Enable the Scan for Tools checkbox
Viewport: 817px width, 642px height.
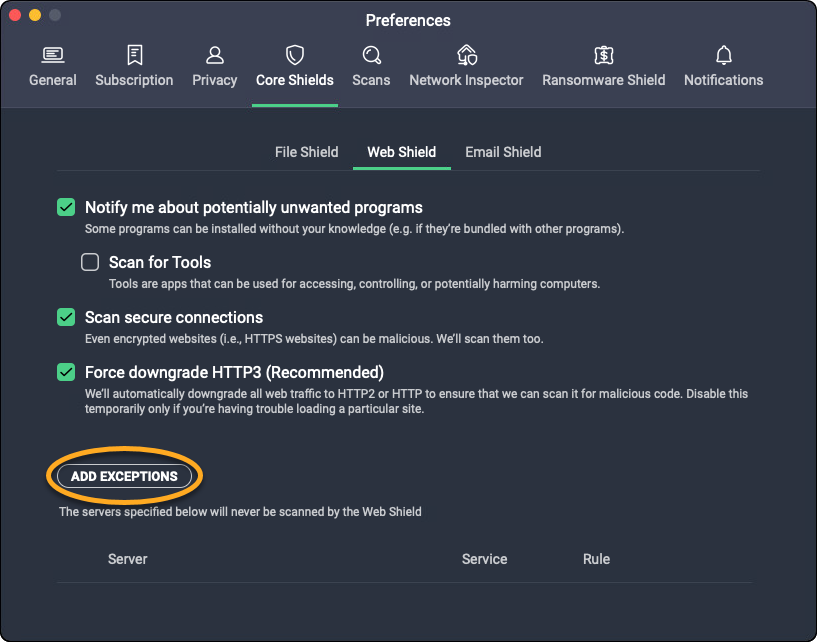pos(90,263)
